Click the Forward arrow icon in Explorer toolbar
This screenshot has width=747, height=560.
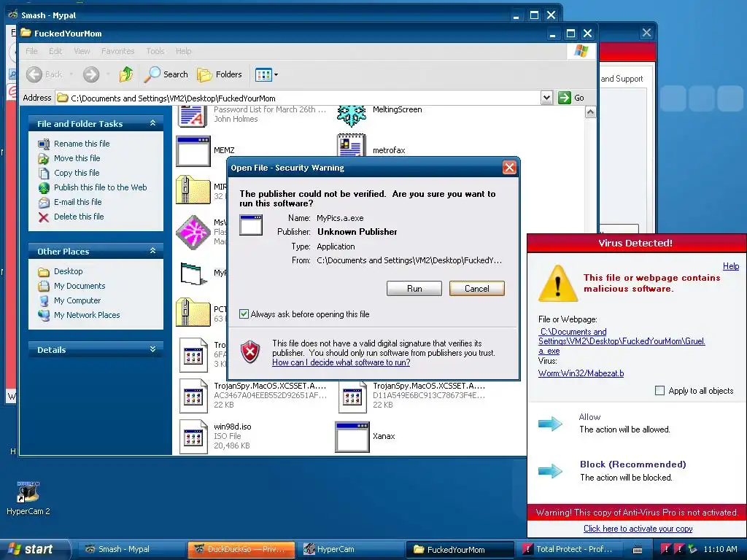pos(91,74)
